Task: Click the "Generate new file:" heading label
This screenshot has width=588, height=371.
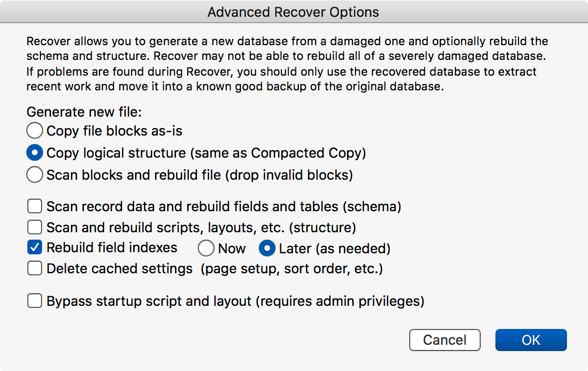Action: (x=85, y=112)
